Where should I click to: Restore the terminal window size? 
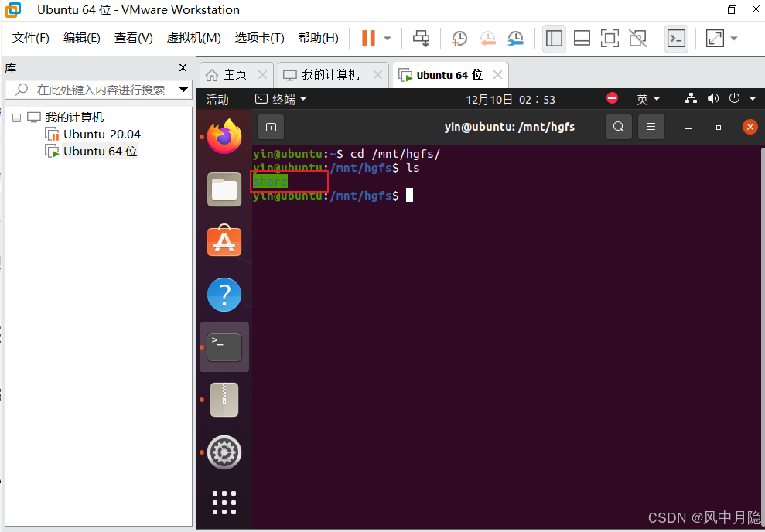pos(719,128)
